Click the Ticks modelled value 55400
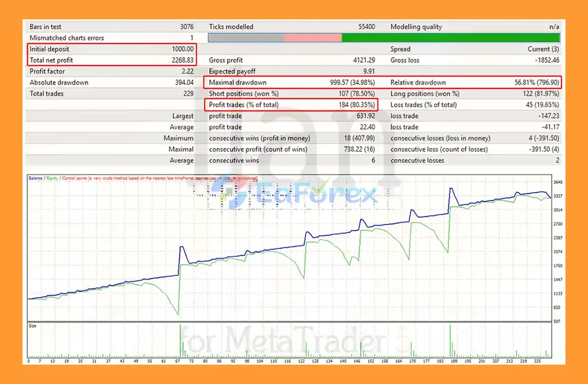The image size is (588, 384). 365,27
